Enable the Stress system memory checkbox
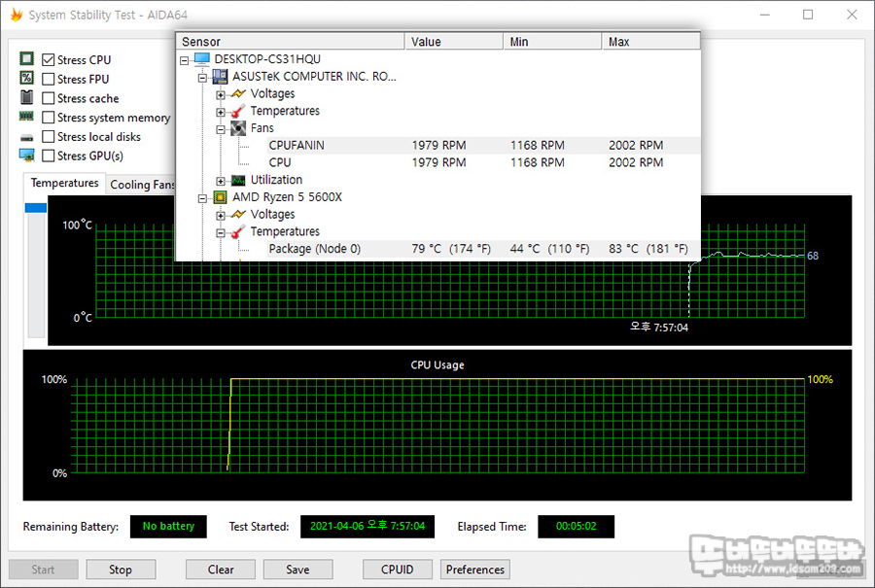Viewport: 875px width, 588px height. click(49, 118)
